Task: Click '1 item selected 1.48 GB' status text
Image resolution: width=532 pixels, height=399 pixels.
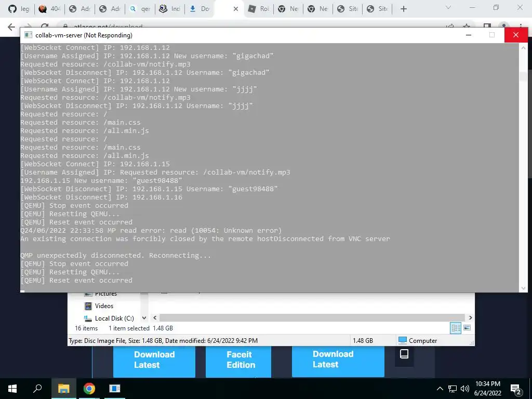Action: tap(140, 328)
